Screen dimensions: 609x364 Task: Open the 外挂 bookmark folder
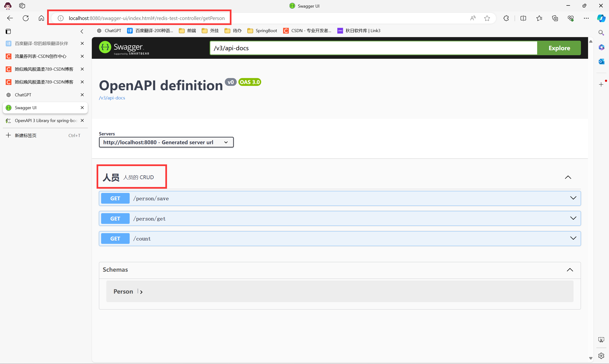[210, 31]
